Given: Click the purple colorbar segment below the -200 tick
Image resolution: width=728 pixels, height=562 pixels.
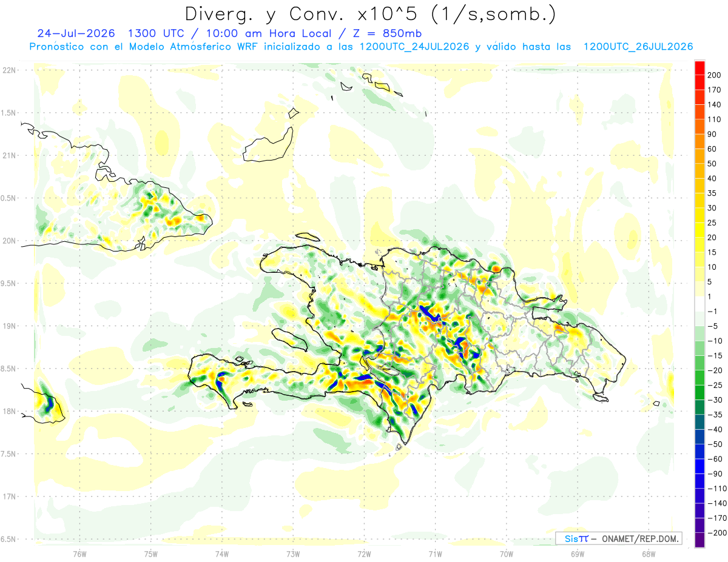Looking at the screenshot, I should coord(699,540).
